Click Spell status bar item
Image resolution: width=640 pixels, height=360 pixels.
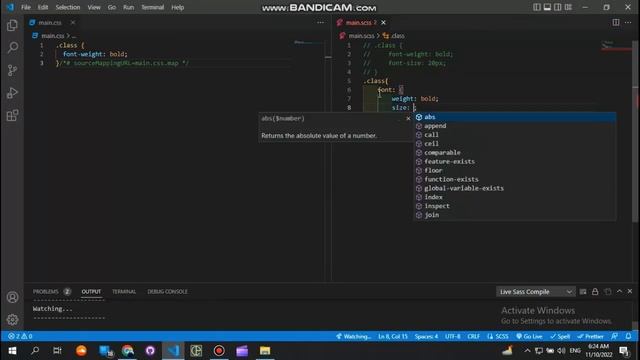560,336
